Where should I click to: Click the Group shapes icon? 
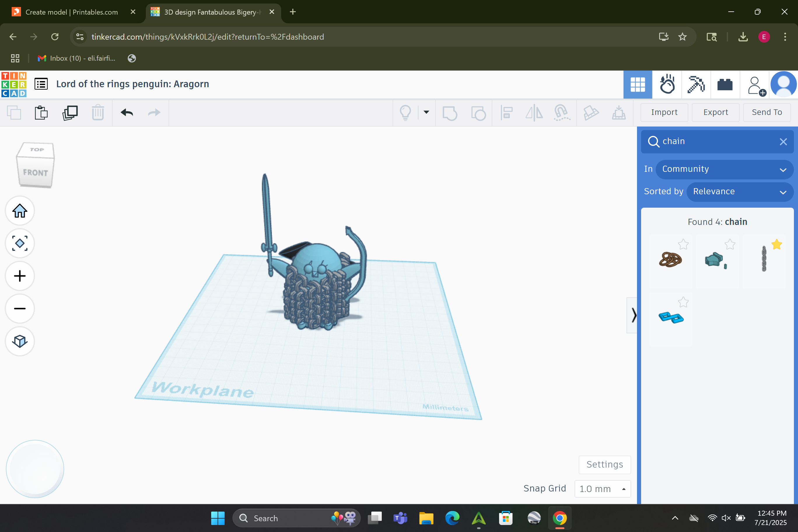pyautogui.click(x=450, y=113)
